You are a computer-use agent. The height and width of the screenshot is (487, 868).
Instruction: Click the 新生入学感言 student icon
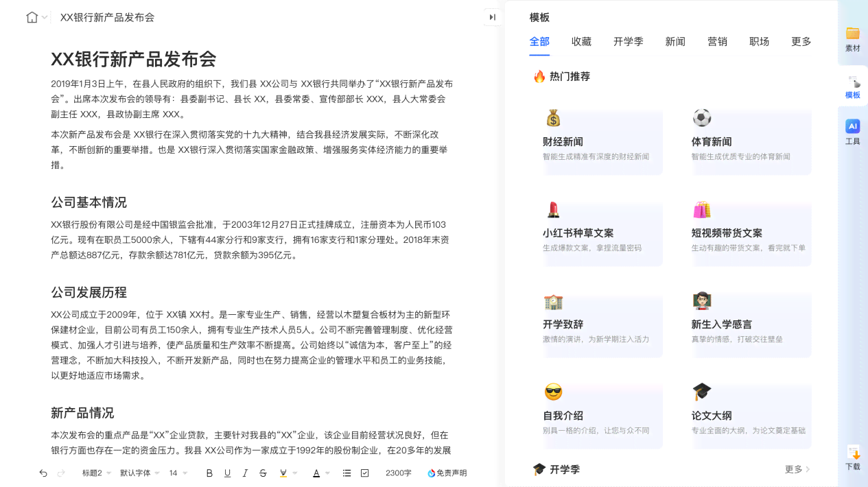tap(702, 300)
